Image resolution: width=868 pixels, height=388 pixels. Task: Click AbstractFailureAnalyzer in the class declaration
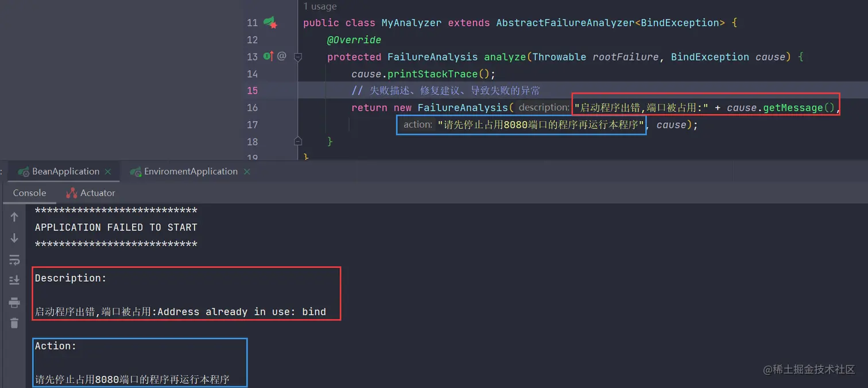coord(565,23)
